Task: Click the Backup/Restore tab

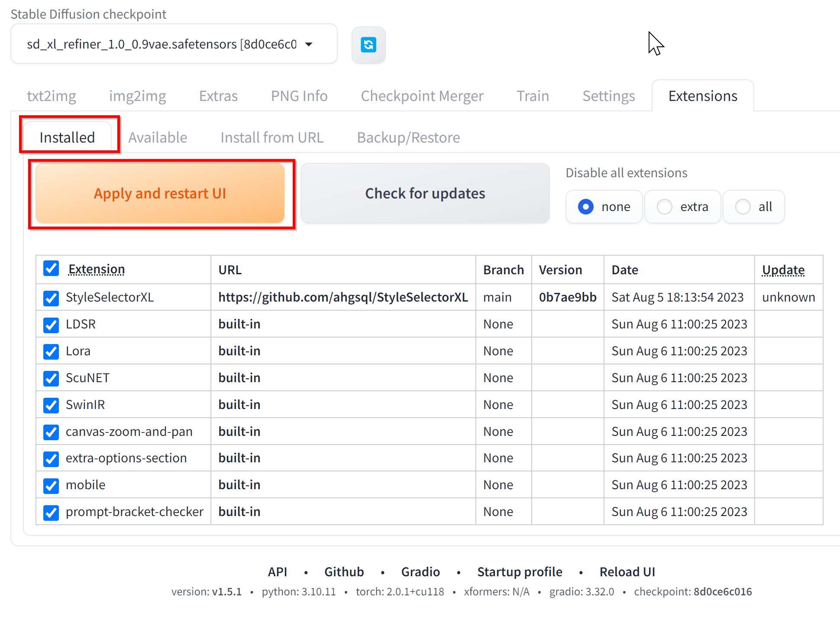Action: tap(409, 137)
